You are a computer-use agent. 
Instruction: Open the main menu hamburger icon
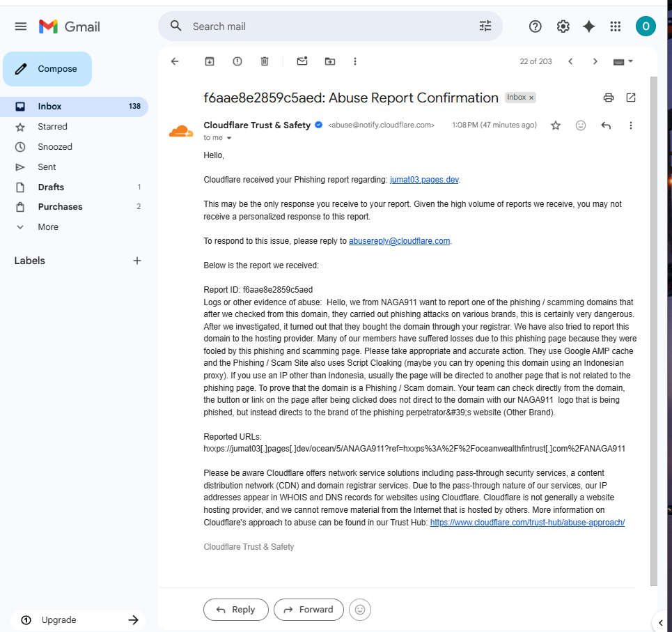tap(21, 26)
